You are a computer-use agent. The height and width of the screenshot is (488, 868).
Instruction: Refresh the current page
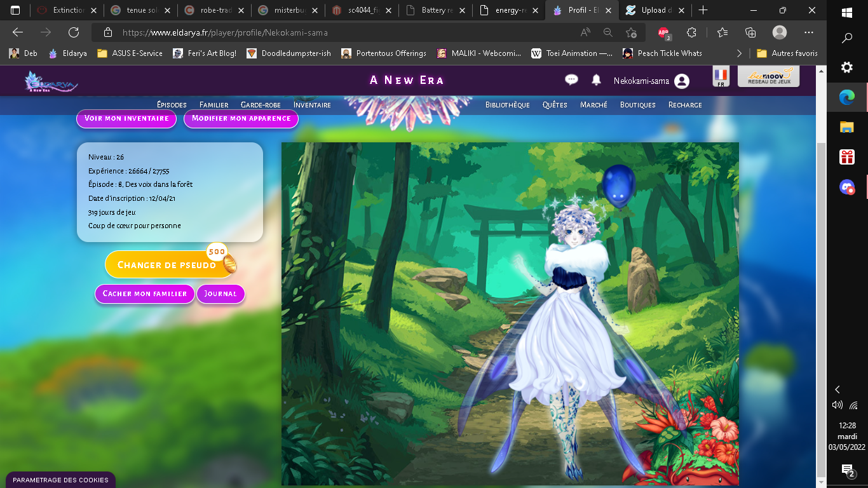pos(74,32)
